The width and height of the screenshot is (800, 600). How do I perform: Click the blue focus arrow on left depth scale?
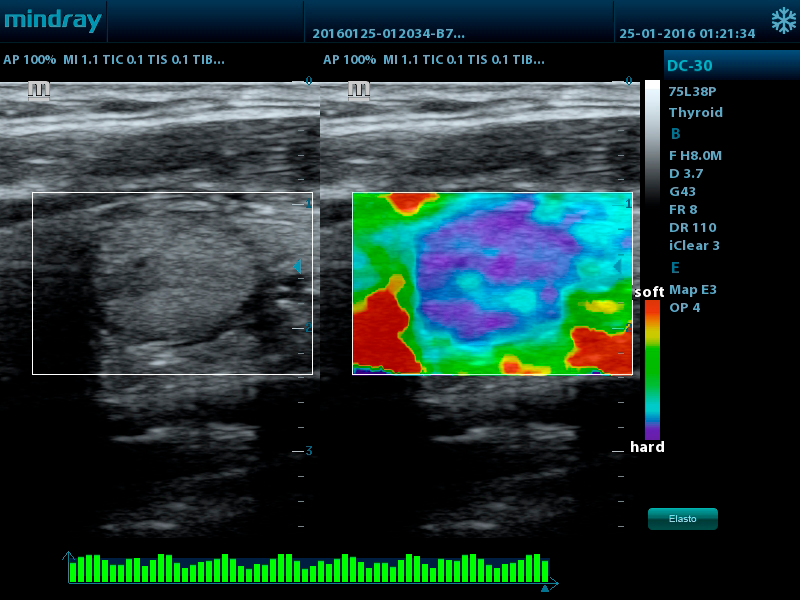(x=297, y=266)
